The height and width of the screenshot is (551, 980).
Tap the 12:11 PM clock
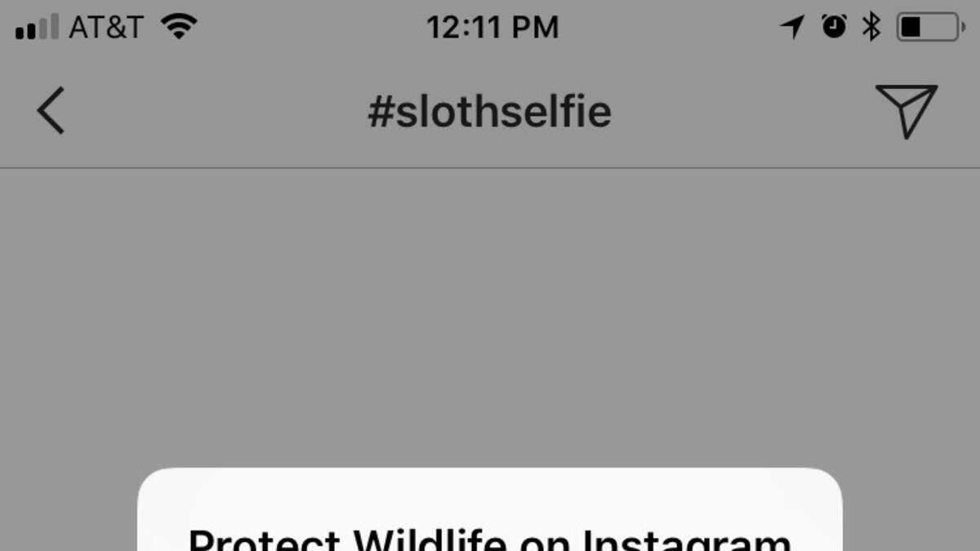[492, 28]
